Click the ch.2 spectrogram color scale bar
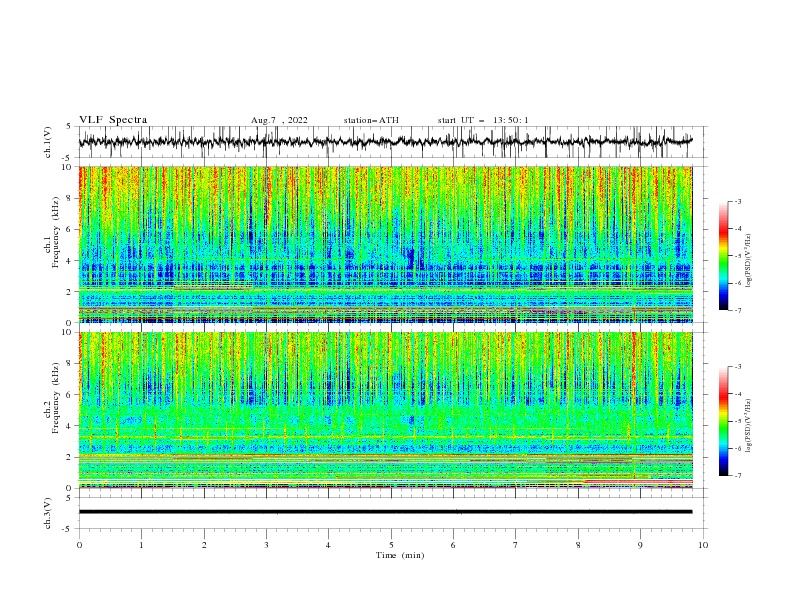The width and height of the screenshot is (792, 612). click(723, 421)
